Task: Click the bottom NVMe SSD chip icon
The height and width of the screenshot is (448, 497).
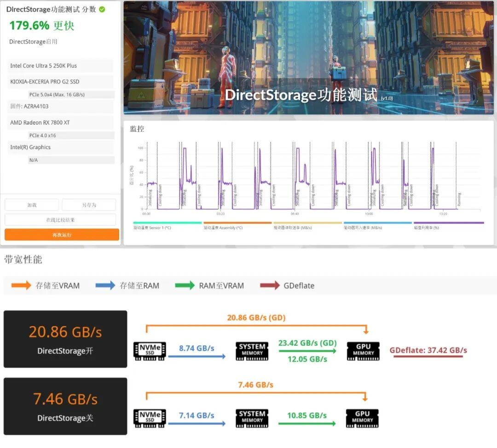Action: [x=150, y=418]
